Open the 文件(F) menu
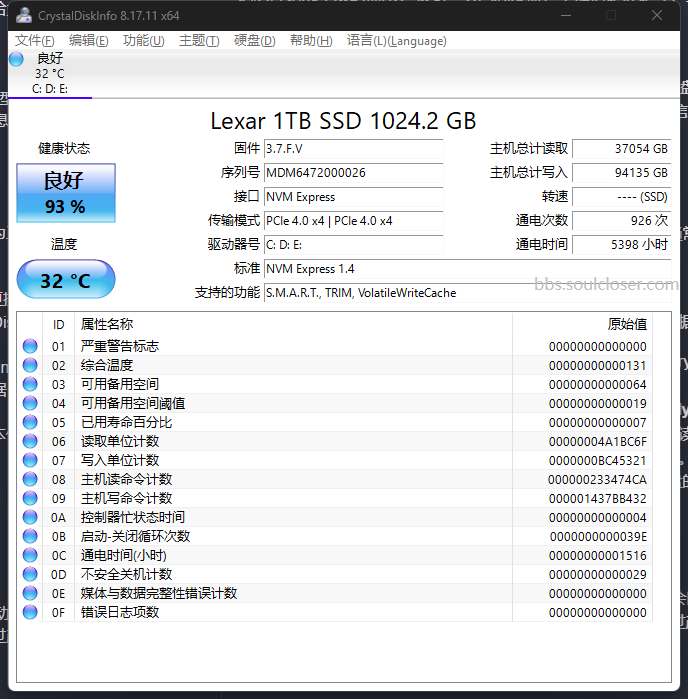688x699 pixels. [x=35, y=41]
